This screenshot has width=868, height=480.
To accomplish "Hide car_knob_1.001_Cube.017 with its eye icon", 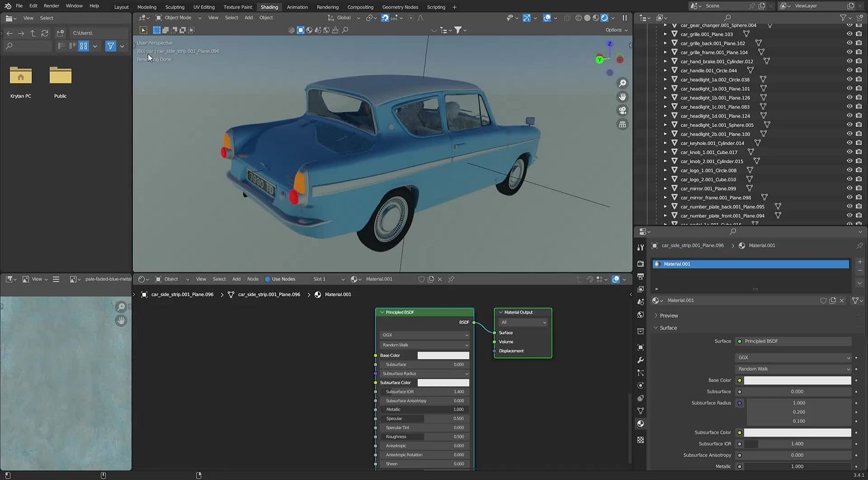I will click(x=849, y=152).
